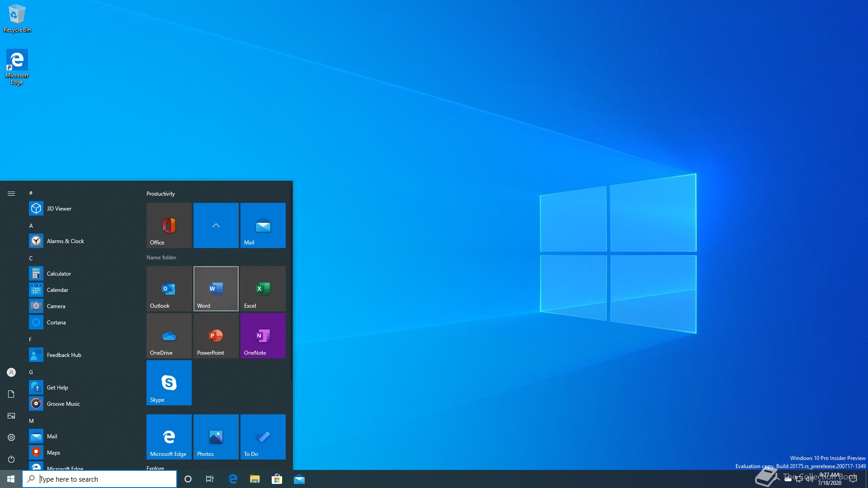This screenshot has width=868, height=488.
Task: Open Maps from the app list
Action: (x=81, y=453)
